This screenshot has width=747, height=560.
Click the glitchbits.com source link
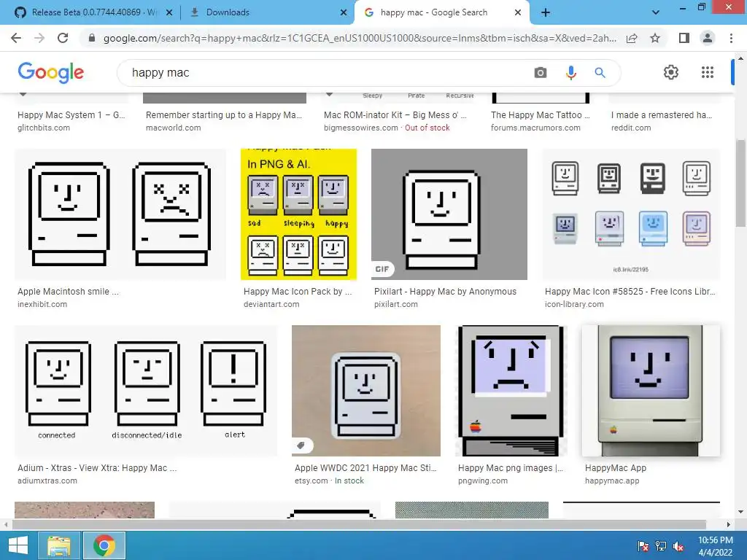(44, 128)
